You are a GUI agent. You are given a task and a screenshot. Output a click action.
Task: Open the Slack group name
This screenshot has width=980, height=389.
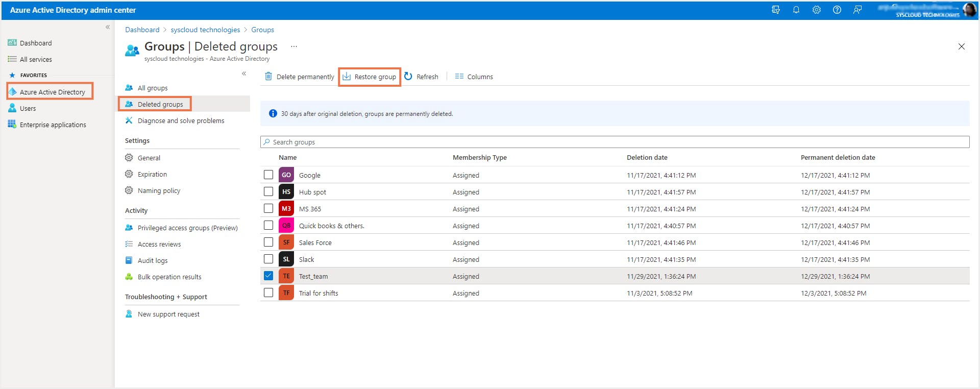click(307, 259)
